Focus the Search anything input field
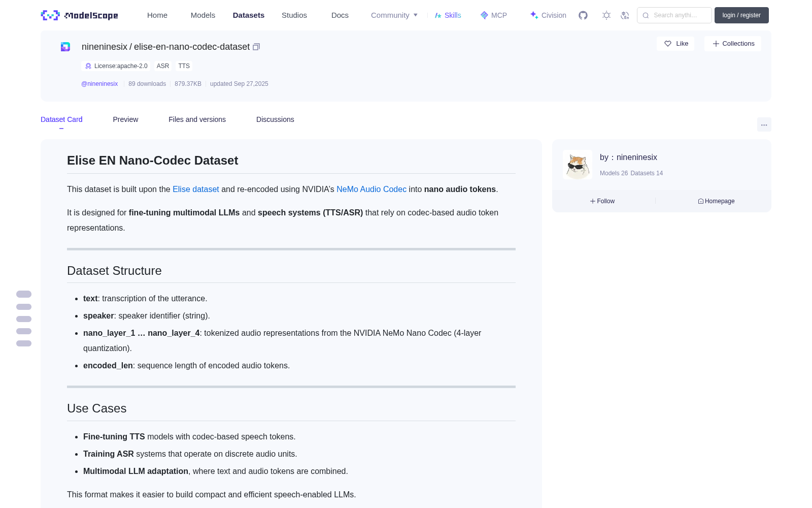The image size is (812, 508). tap(674, 15)
